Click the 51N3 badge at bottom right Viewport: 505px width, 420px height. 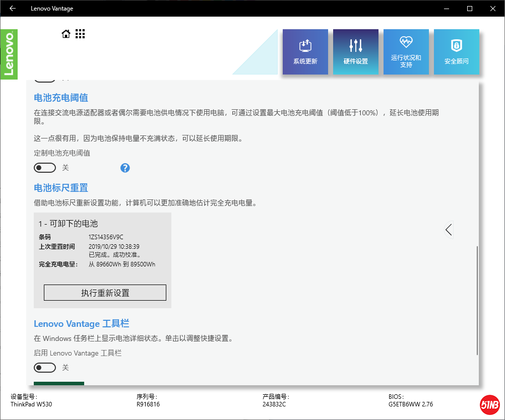(489, 404)
